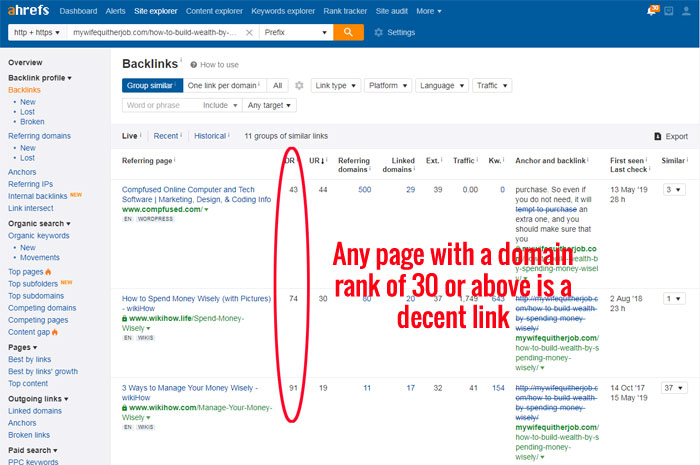
Task: Click the Export button
Action: point(671,137)
